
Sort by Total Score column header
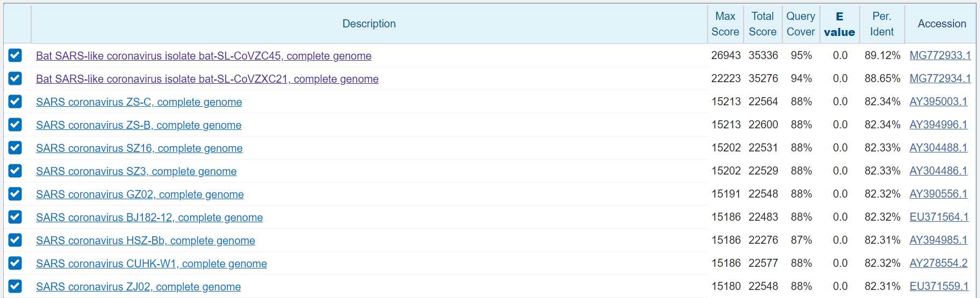(x=762, y=24)
